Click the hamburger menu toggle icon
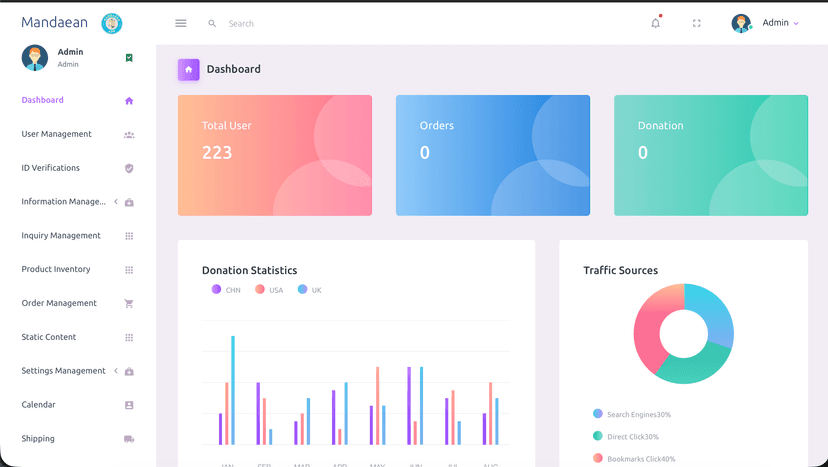The height and width of the screenshot is (467, 828). pos(181,23)
